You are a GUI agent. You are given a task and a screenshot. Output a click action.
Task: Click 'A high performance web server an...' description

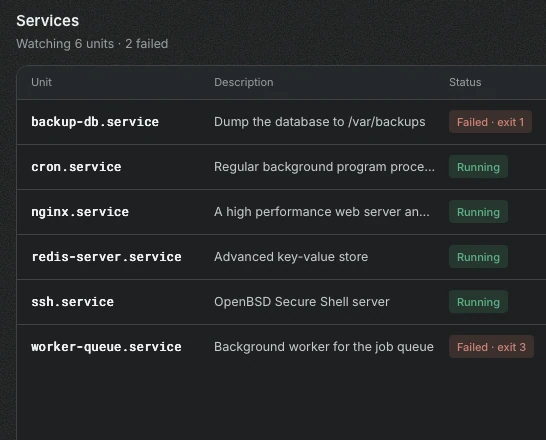point(321,212)
